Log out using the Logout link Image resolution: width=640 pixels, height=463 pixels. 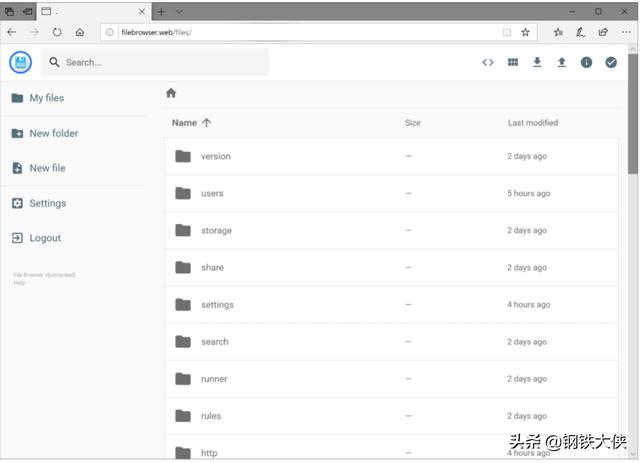[x=45, y=238]
